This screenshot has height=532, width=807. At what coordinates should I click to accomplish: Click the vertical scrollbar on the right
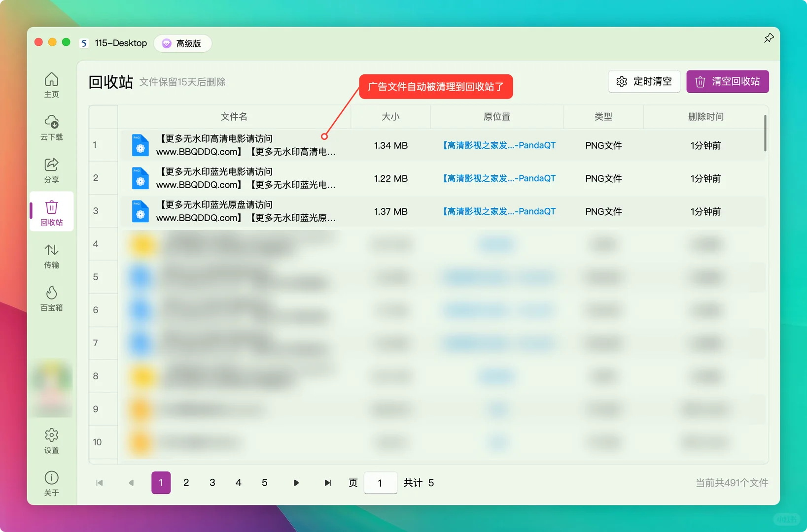[765, 133]
